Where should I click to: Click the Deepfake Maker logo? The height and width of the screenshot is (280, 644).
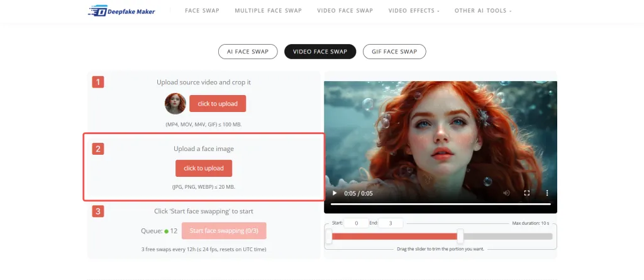[121, 11]
